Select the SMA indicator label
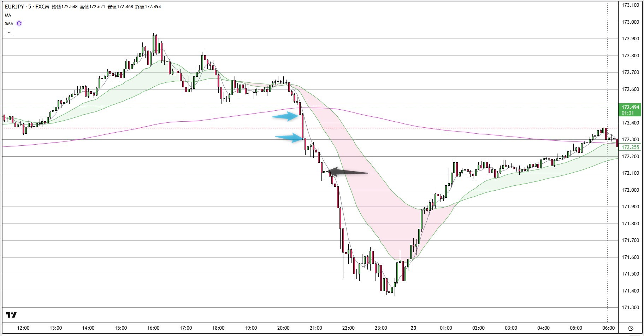This screenshot has height=336, width=644. tap(9, 23)
